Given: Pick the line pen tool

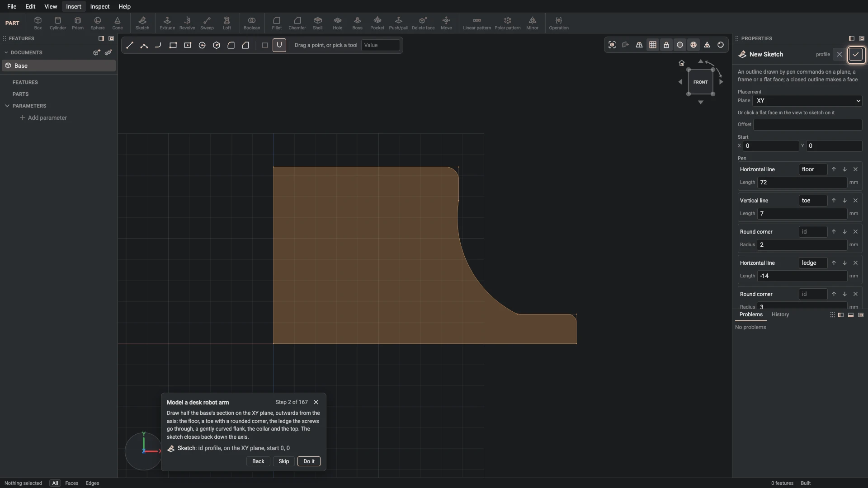Looking at the screenshot, I should 130,45.
